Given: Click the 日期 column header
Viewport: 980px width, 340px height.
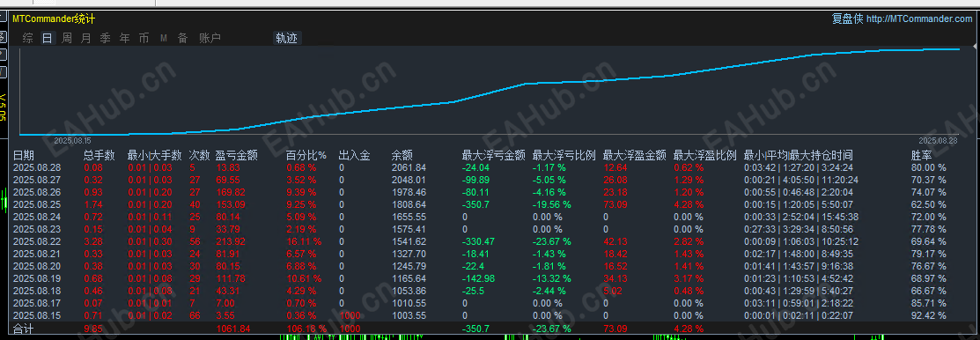Looking at the screenshot, I should [x=24, y=155].
